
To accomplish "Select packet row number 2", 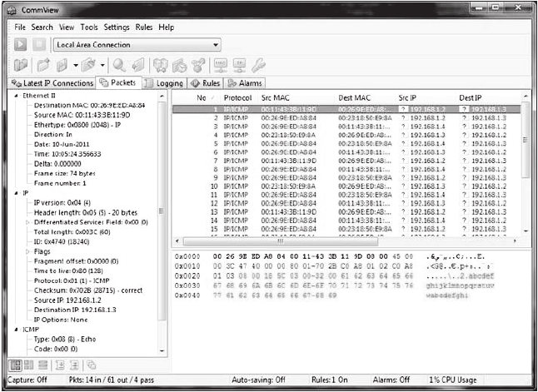I will tap(346, 118).
